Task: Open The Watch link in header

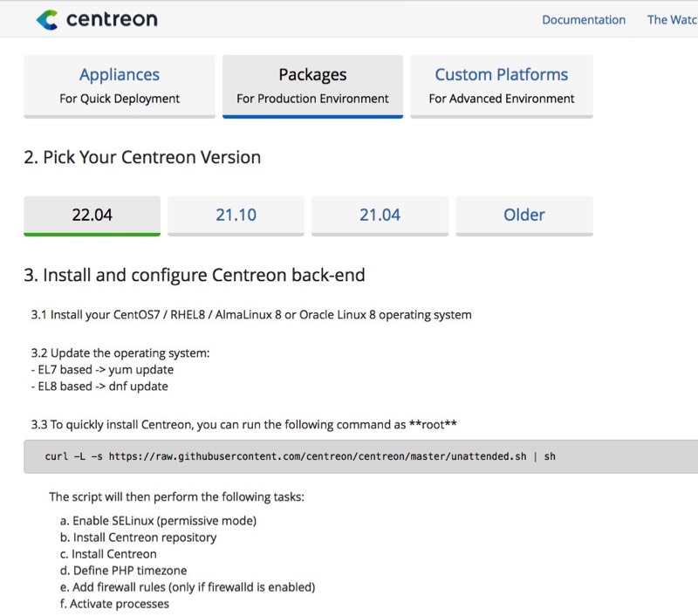Action: (x=672, y=19)
